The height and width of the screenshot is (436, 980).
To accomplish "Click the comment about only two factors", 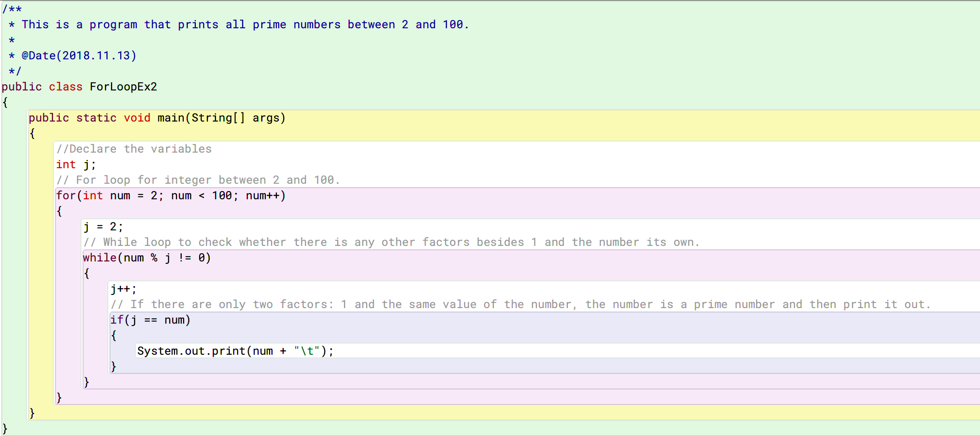I will (520, 305).
